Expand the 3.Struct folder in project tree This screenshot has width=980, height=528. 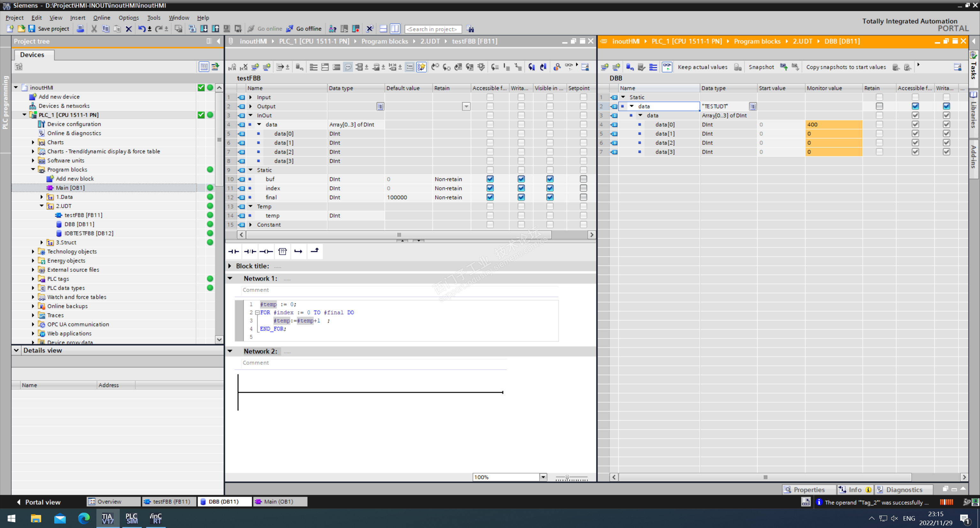(42, 242)
